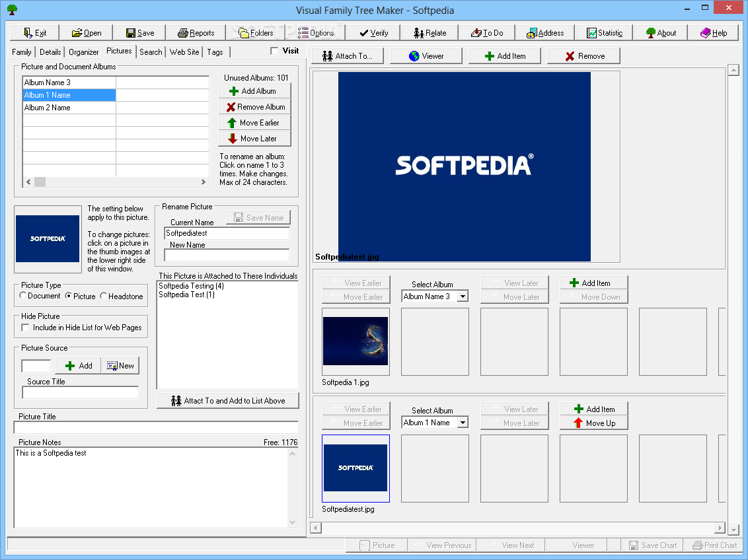The width and height of the screenshot is (748, 560).
Task: Click Move Up red arrow button
Action: click(594, 423)
